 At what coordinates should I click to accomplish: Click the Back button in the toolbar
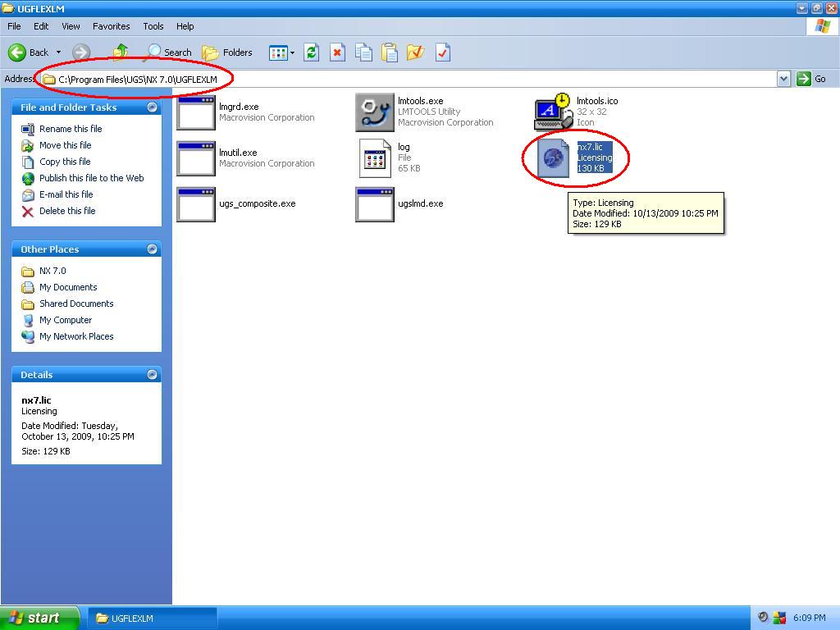click(29, 52)
